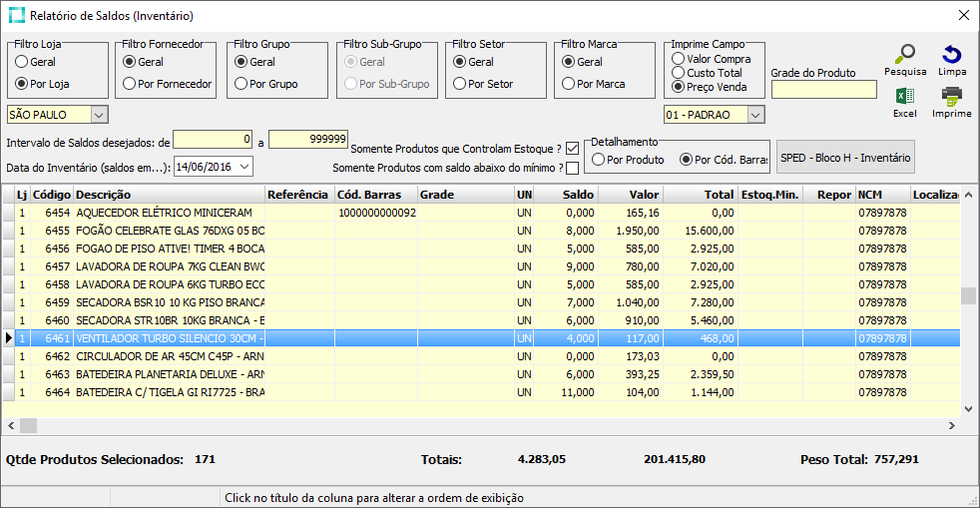Expand the 01 - PADRAO dropdown
The width and height of the screenshot is (980, 508).
click(755, 115)
